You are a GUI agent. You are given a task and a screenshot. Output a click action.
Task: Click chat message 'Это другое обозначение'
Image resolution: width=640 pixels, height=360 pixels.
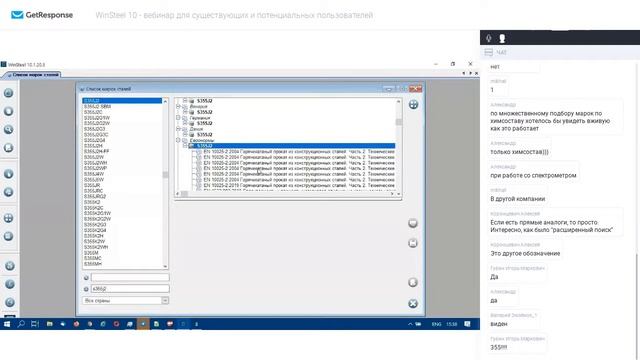[x=525, y=253]
